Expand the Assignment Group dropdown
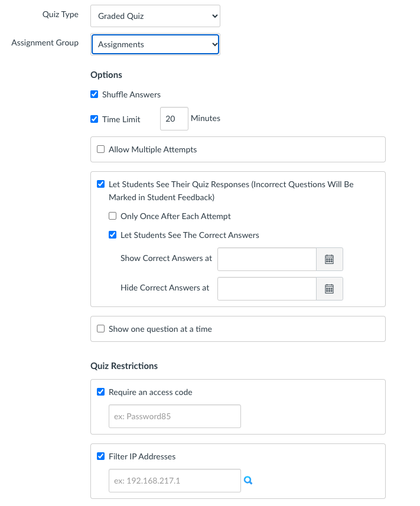This screenshot has width=420, height=506. click(x=155, y=44)
